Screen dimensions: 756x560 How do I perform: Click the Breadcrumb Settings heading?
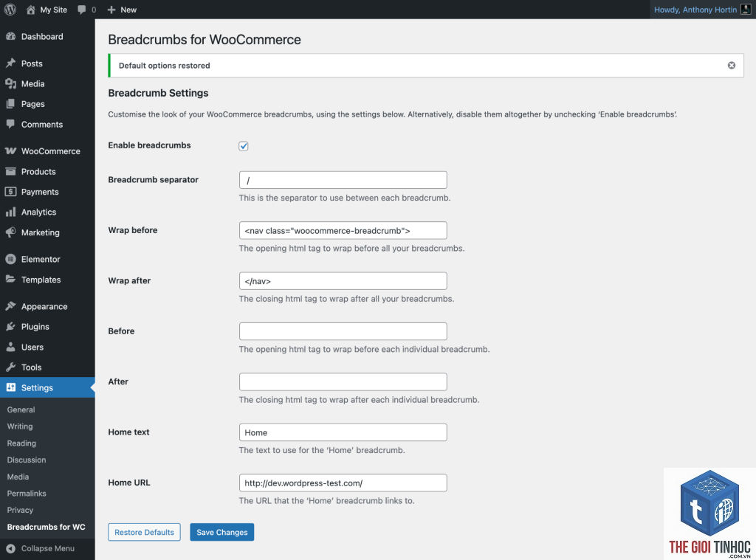point(158,93)
